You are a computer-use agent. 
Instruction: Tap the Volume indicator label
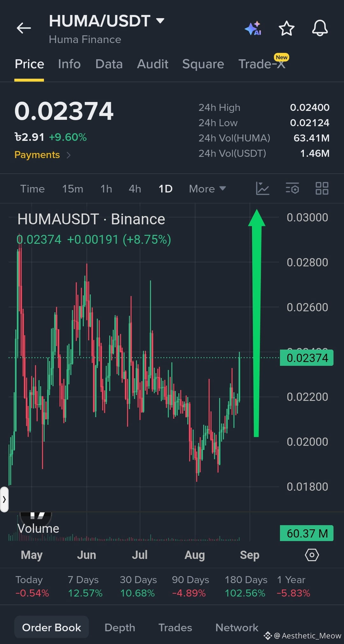click(x=38, y=529)
